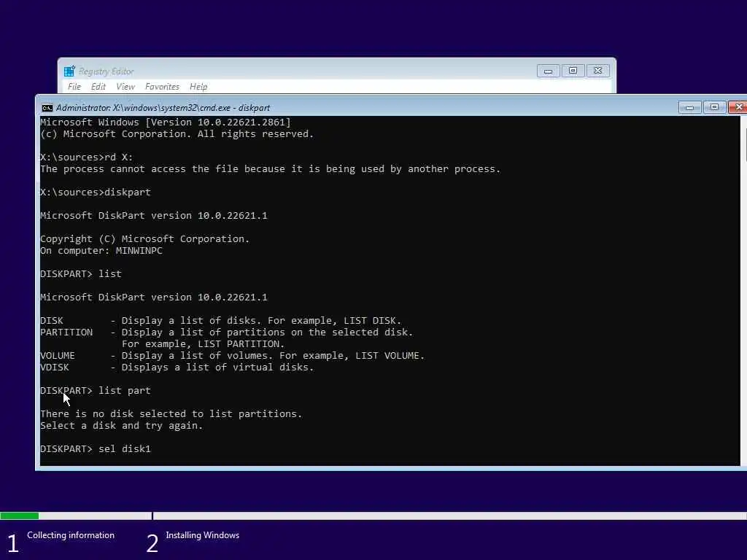Click the setup installation progress bar
747x560 pixels.
click(373, 516)
